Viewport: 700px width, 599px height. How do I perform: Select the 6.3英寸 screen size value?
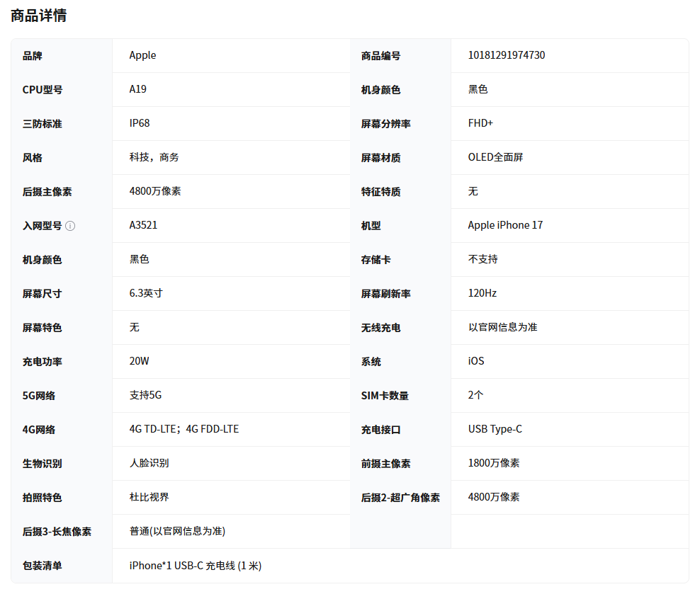(146, 293)
